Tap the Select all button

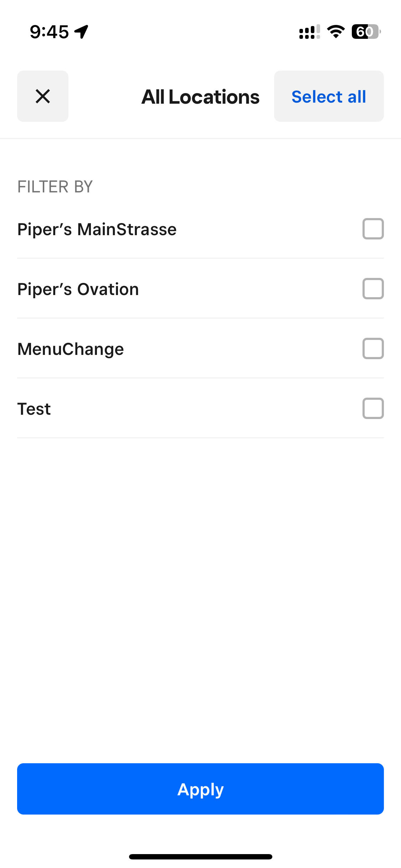(329, 97)
